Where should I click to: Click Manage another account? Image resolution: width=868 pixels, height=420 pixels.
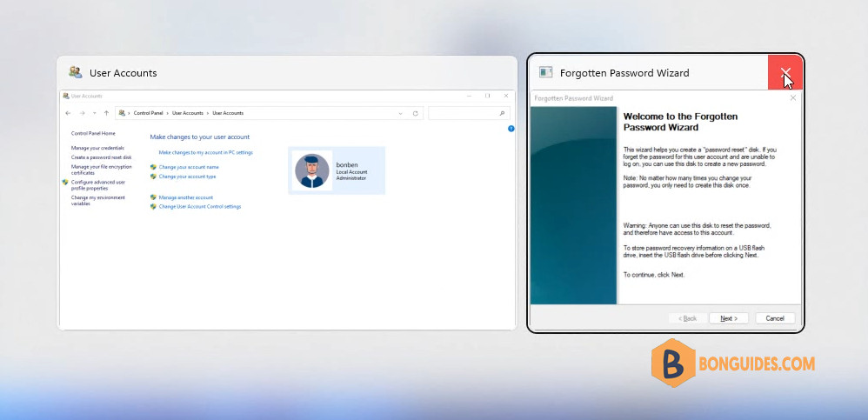coord(186,197)
